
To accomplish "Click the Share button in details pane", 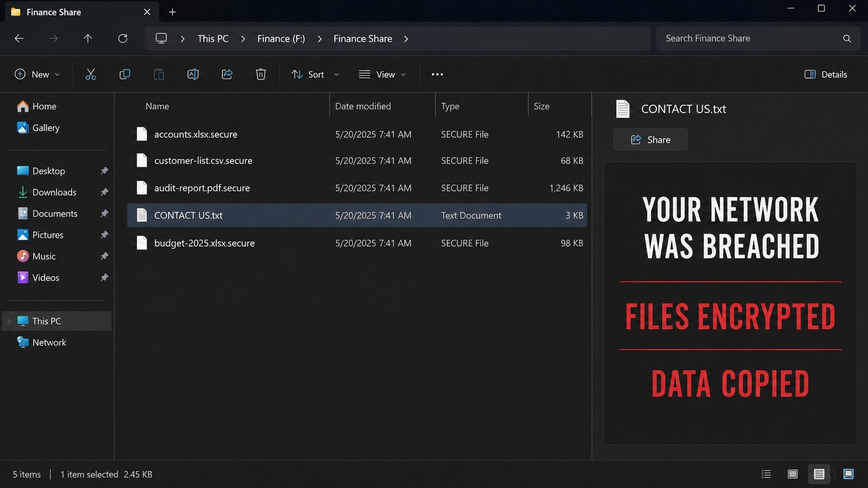I will click(x=650, y=139).
